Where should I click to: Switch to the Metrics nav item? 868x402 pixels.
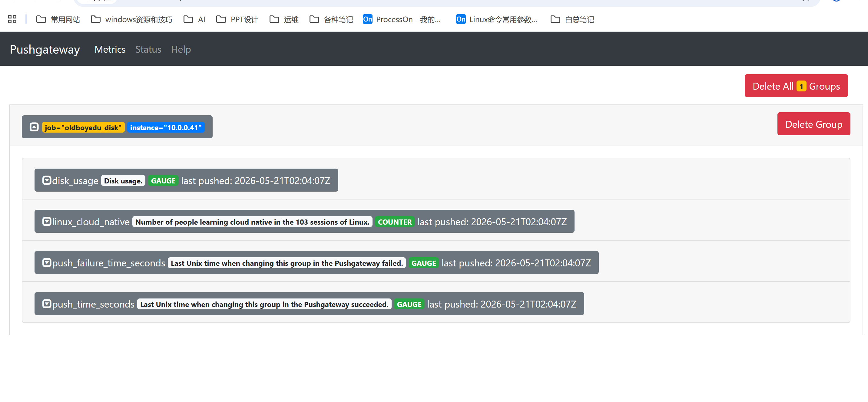[x=110, y=49]
